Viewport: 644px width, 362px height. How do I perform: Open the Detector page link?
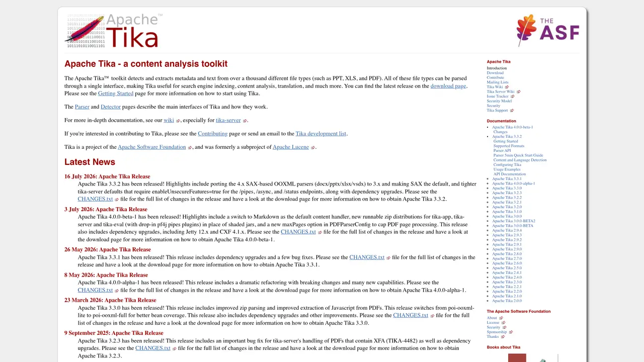tap(111, 107)
